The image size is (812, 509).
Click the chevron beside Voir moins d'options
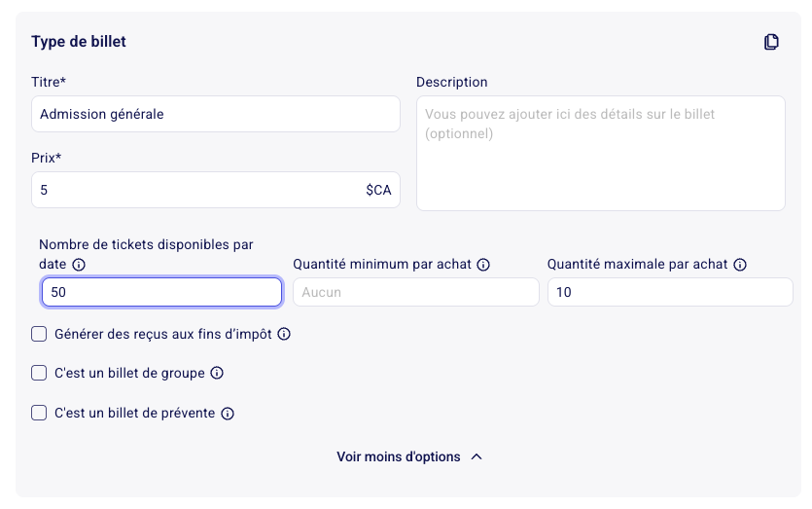coord(477,456)
